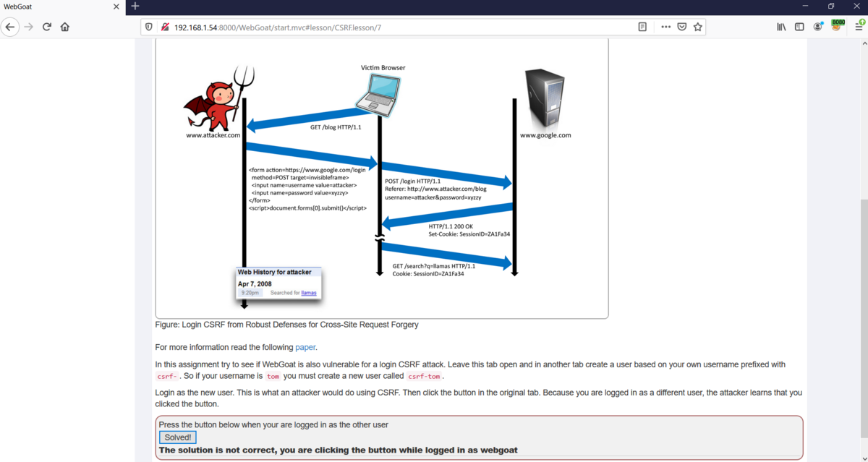Toggle reader view in address bar
Viewport: 868px width, 462px height.
[642, 27]
